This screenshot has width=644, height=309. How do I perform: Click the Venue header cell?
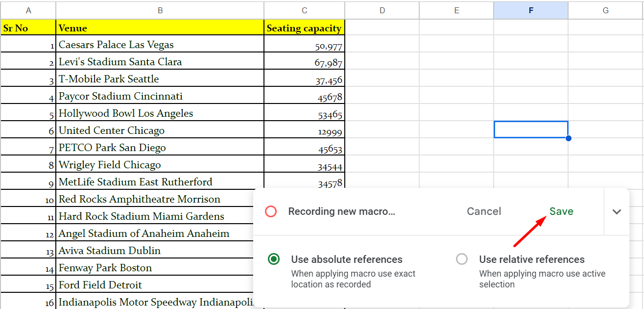pyautogui.click(x=160, y=27)
